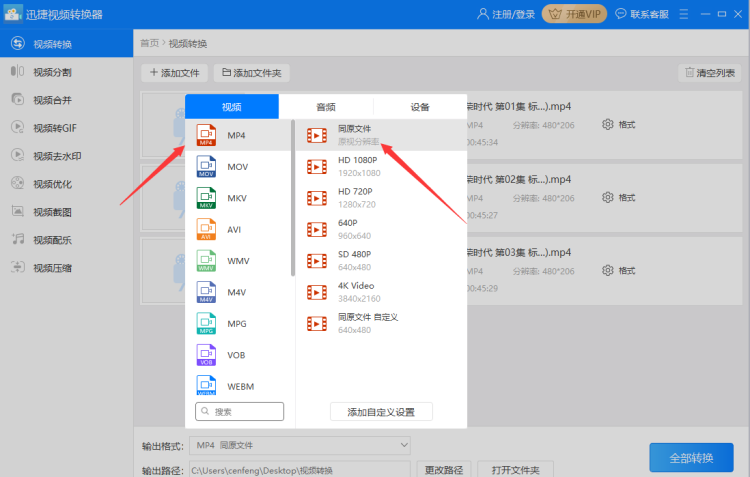Click 添加文件夹 button

[252, 73]
